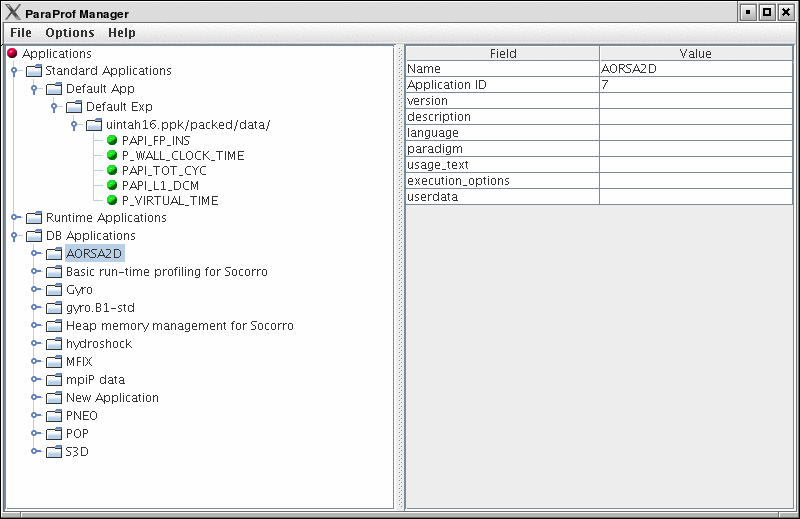The width and height of the screenshot is (800, 519).
Task: Expand the S3D application node
Action: [x=35, y=452]
